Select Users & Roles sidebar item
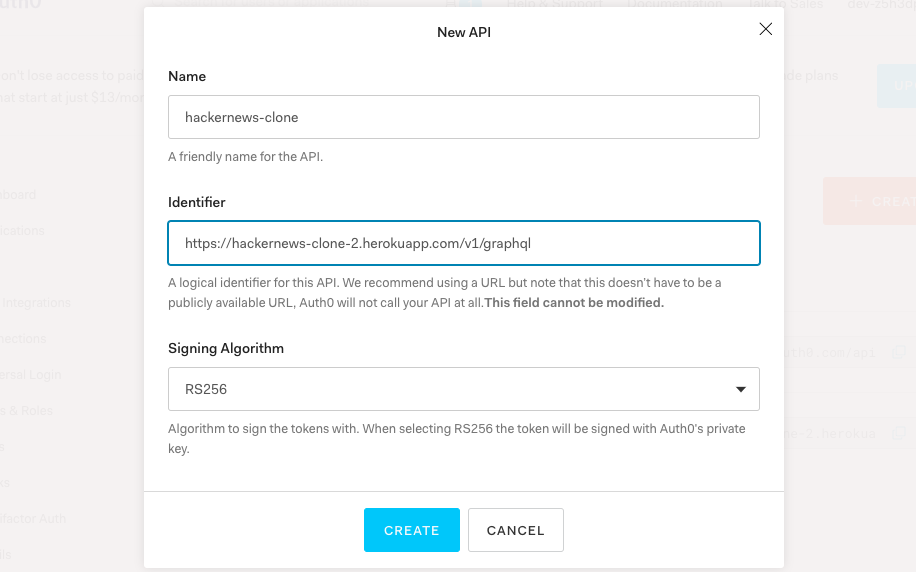 coord(26,411)
